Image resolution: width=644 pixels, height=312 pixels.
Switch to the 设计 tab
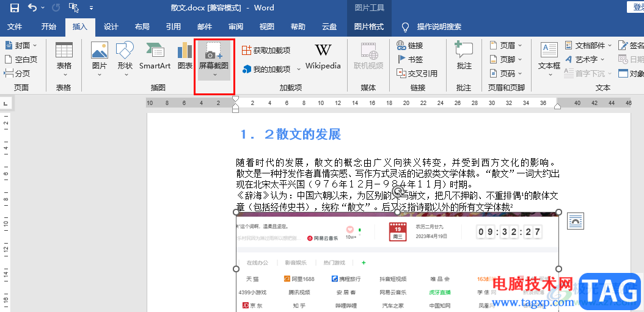pos(111,27)
